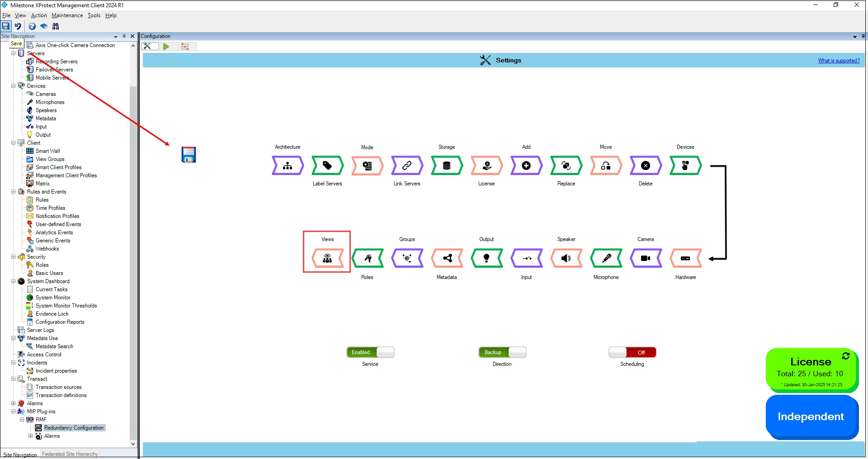Open the Maintenance menu
The height and width of the screenshot is (459, 868).
click(67, 15)
